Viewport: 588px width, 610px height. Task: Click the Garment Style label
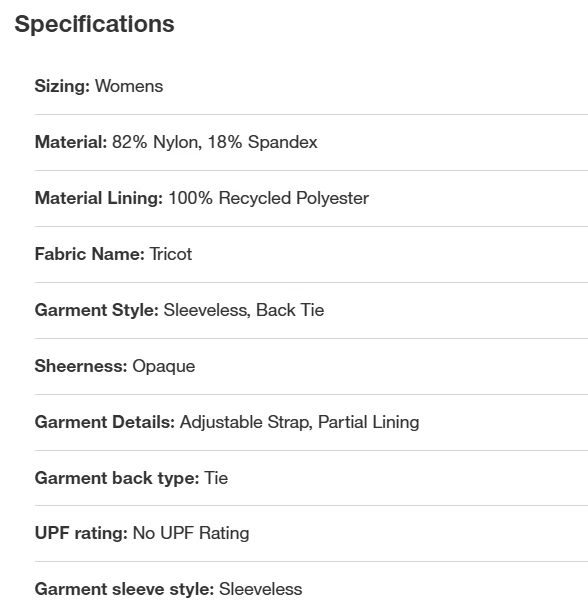[x=97, y=310]
